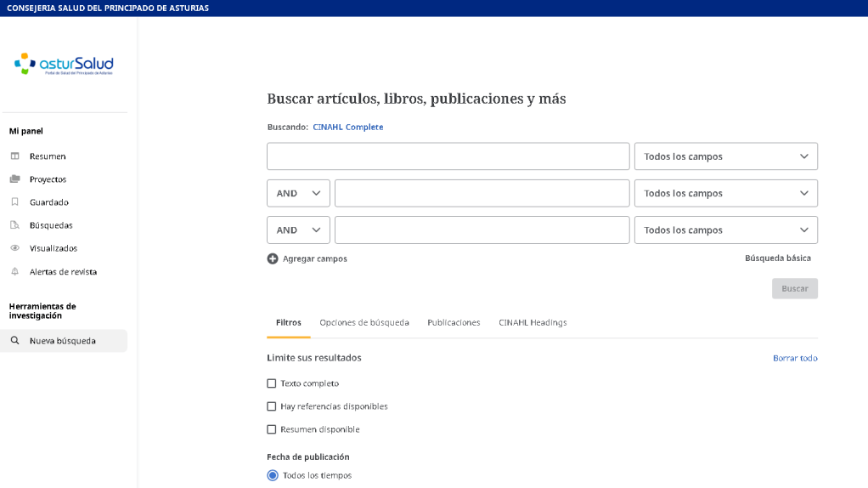
Task: Open Búsquedas history icon
Action: [14, 225]
